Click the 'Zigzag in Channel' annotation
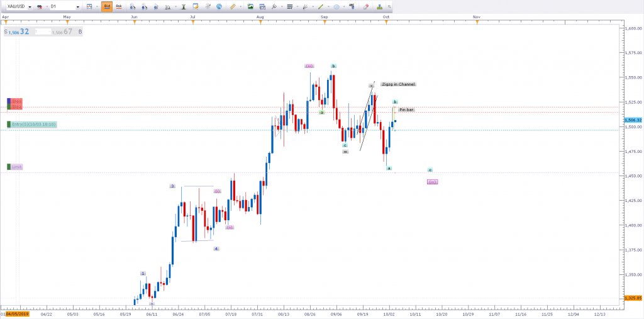Viewport: 644px width, 319px height. coord(398,84)
